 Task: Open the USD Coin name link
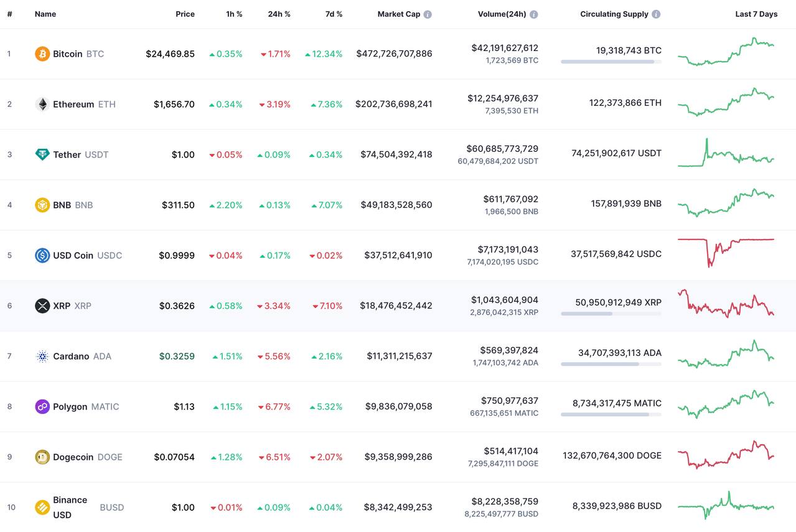coord(73,256)
